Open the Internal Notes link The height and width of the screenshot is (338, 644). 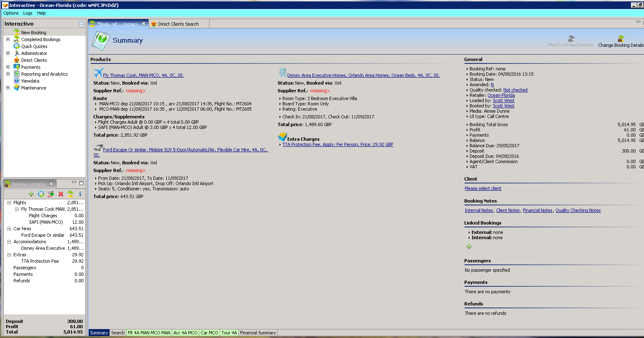(479, 210)
